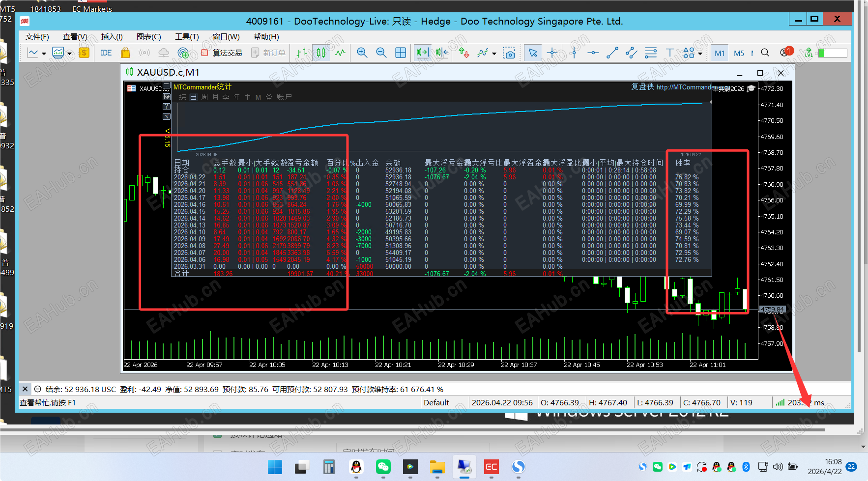Launch the IDE MetaEditor button
Screen dimensions: 868x481
[106, 53]
